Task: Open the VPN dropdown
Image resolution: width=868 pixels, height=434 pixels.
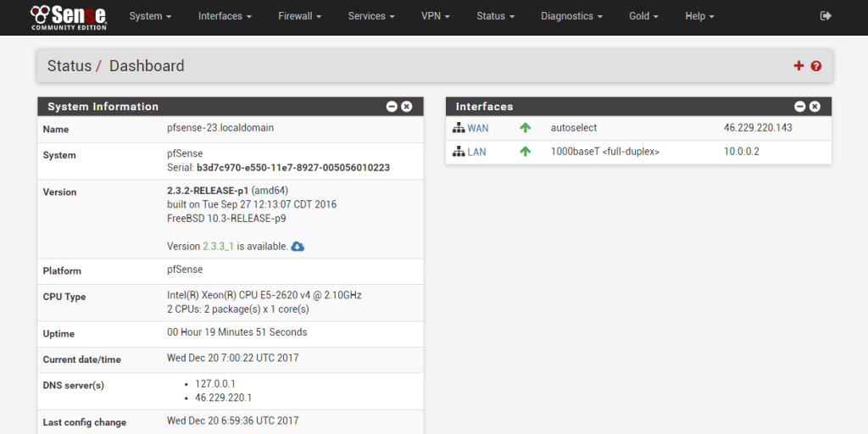Action: click(x=435, y=17)
